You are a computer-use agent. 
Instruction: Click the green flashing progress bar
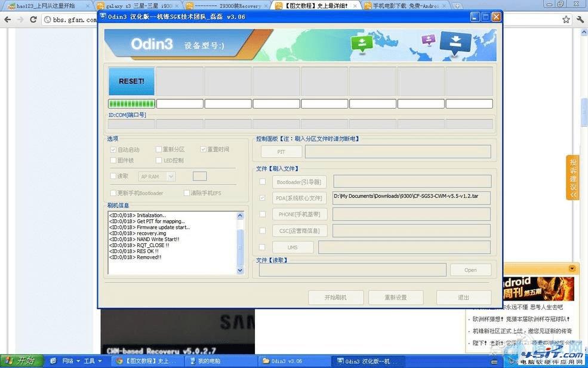[x=131, y=103]
